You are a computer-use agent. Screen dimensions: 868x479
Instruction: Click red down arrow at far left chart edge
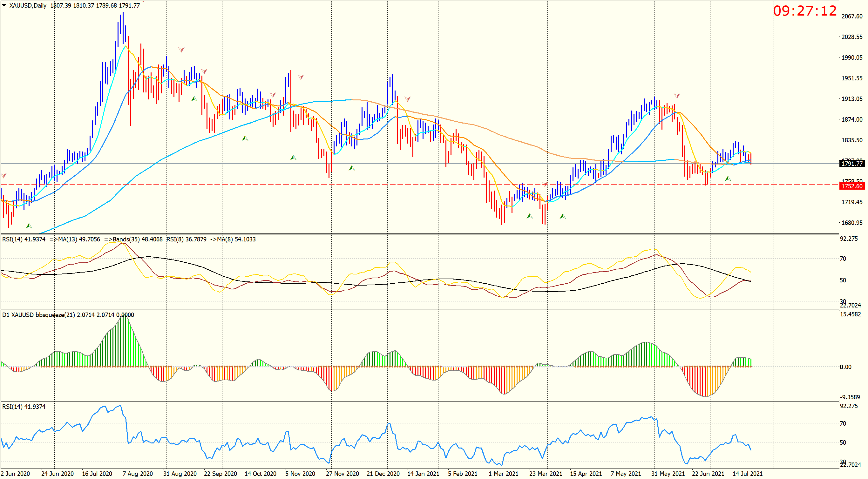coord(4,176)
